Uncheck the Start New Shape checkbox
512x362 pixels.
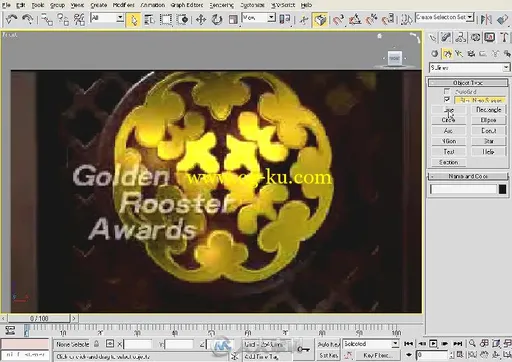(447, 100)
